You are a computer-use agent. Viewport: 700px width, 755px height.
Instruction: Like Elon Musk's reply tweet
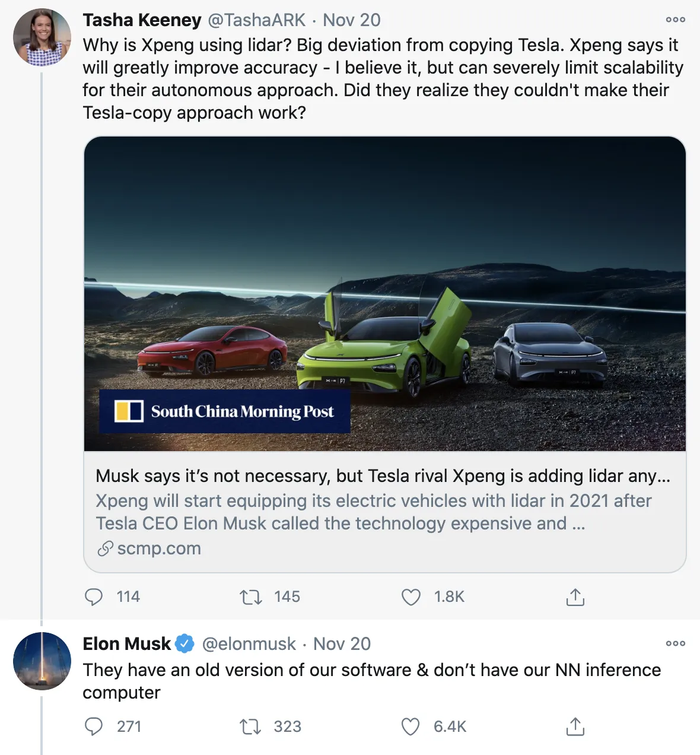(x=411, y=726)
